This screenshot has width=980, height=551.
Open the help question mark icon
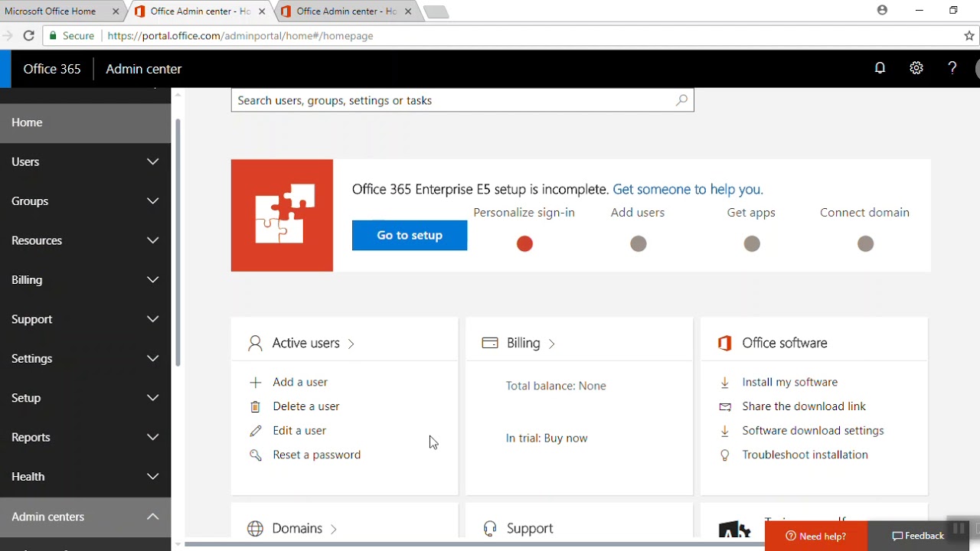click(952, 68)
